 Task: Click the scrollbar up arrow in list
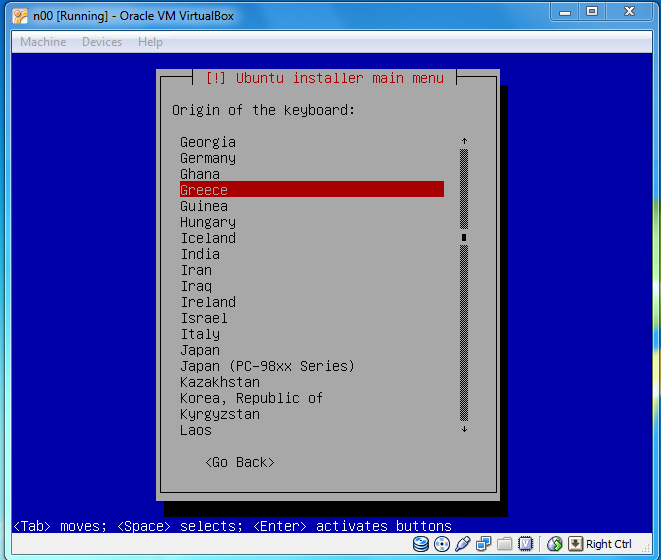tap(464, 141)
